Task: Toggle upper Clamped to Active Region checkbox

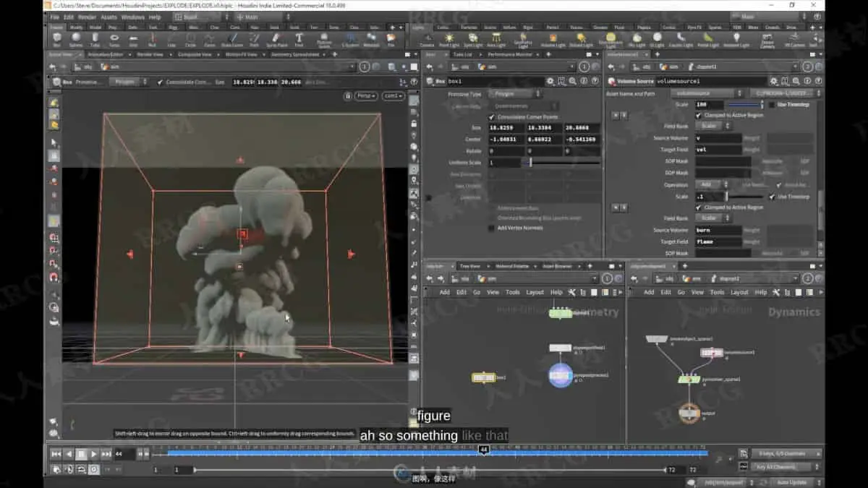Action: 699,115
